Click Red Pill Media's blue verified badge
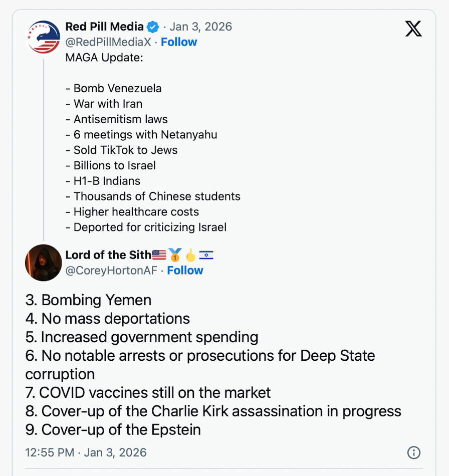 153,27
